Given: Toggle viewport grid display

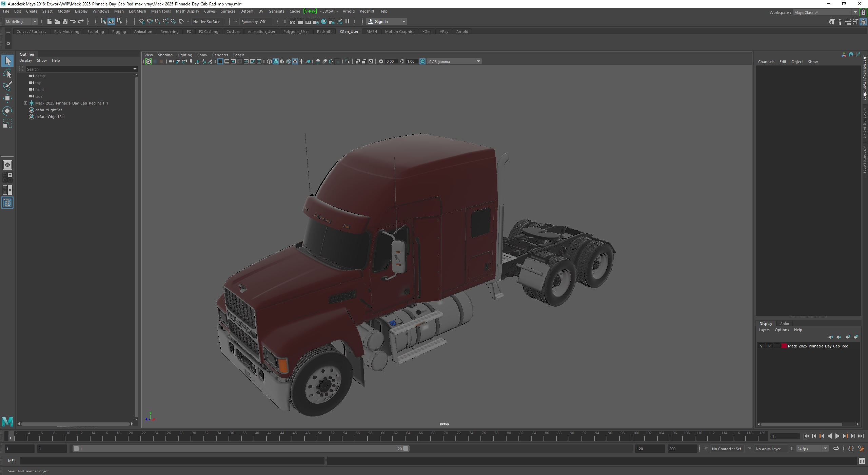Looking at the screenshot, I should point(220,61).
